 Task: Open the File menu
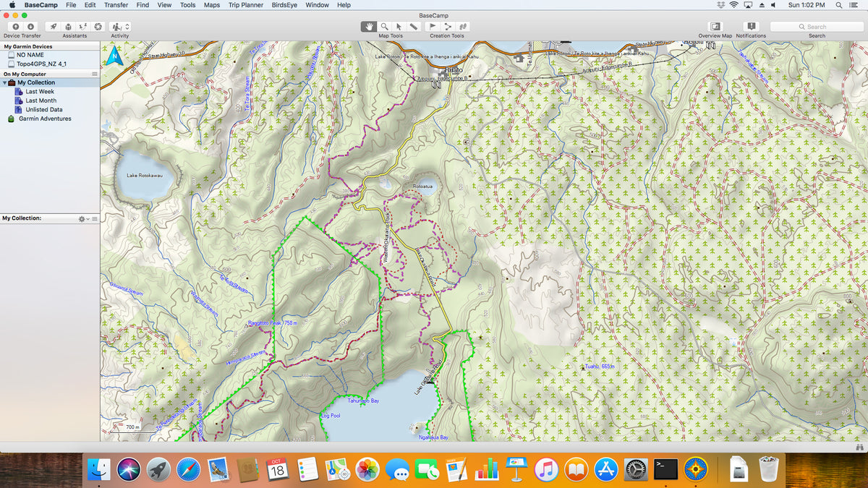click(71, 5)
